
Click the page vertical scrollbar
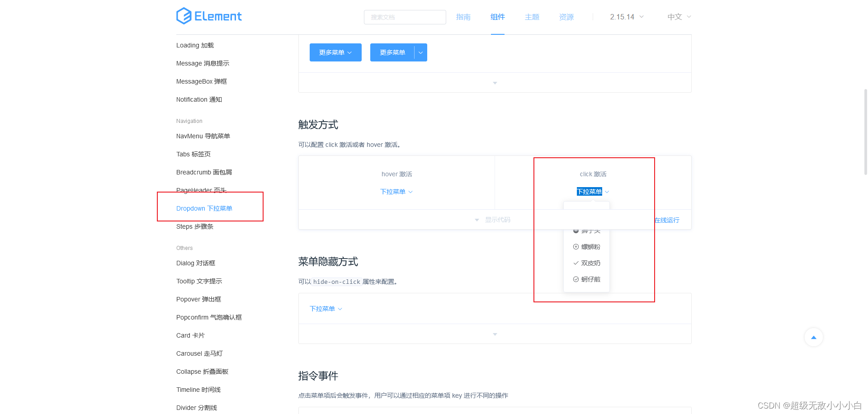point(865,131)
